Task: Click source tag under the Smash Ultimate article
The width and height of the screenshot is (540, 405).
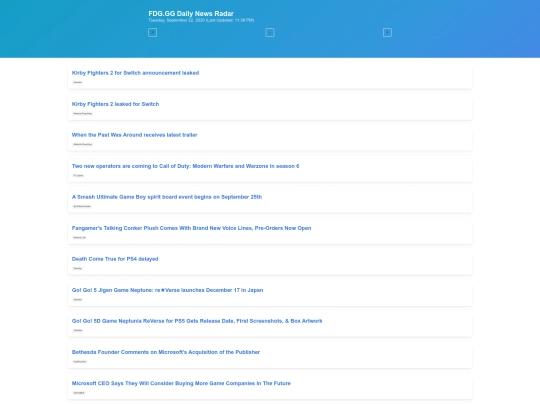Action: (82, 206)
